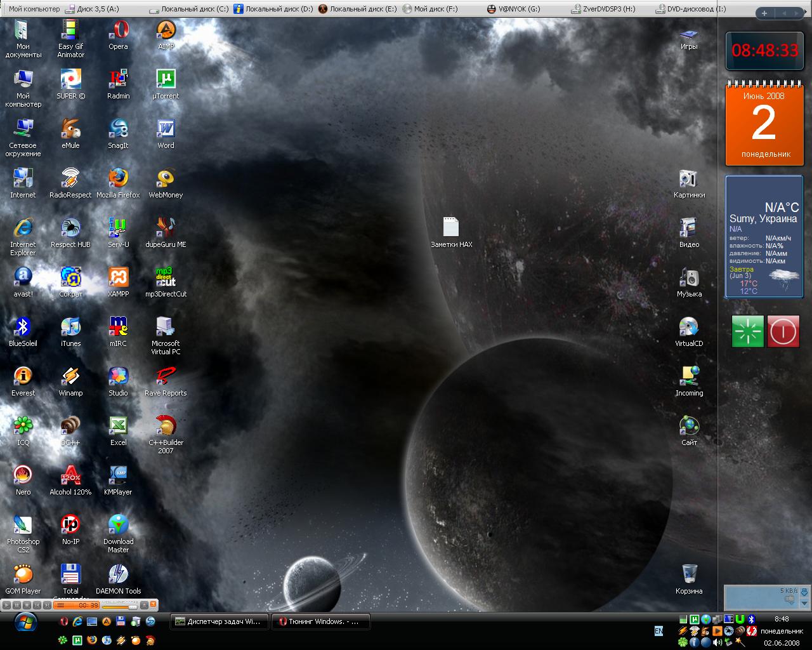Open Мой компьютер in the top drive bar
Image resolution: width=812 pixels, height=650 pixels.
34,9
